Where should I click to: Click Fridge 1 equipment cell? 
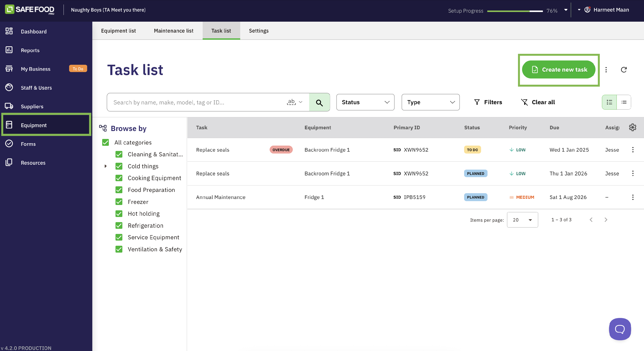314,197
